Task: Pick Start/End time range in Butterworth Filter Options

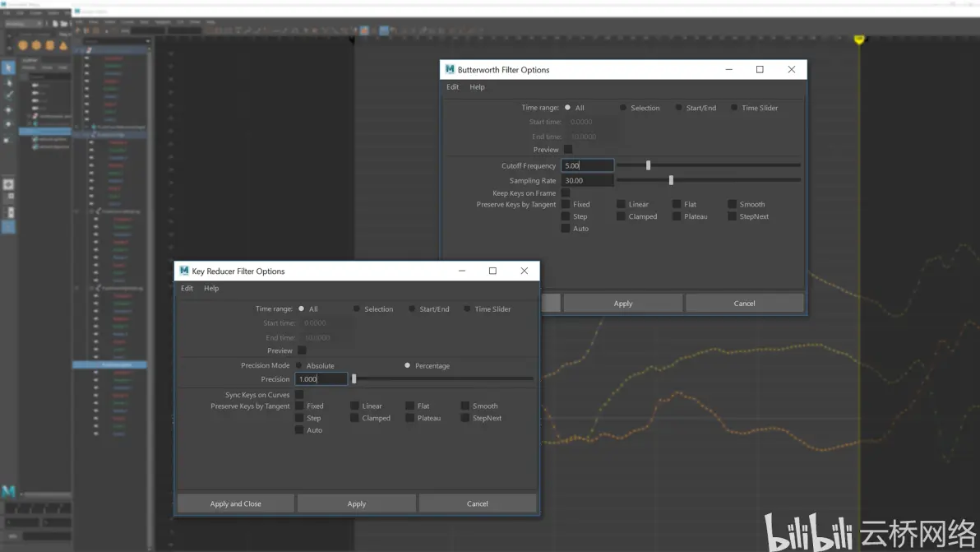Action: pyautogui.click(x=679, y=108)
